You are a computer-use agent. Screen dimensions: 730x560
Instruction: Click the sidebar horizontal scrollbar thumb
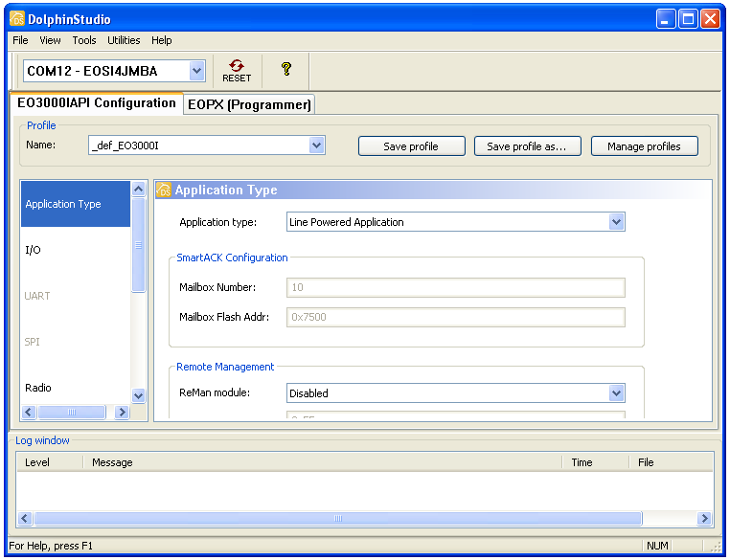click(x=72, y=412)
